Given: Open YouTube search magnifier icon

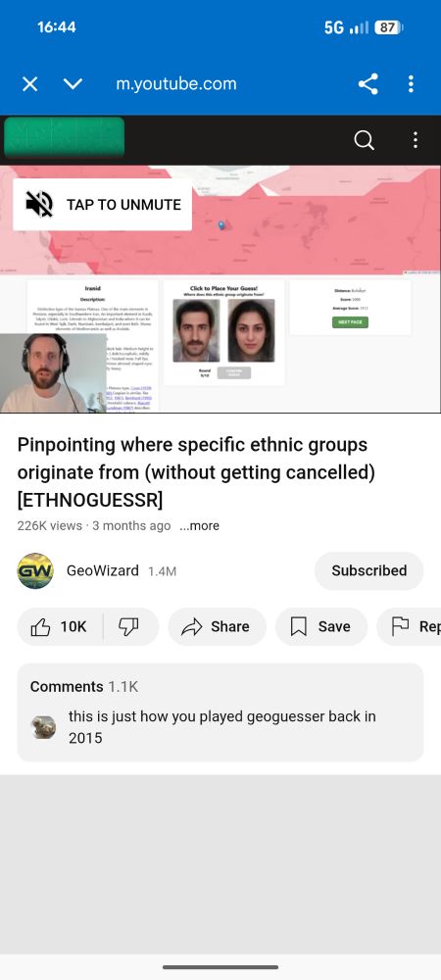Looking at the screenshot, I should [365, 140].
